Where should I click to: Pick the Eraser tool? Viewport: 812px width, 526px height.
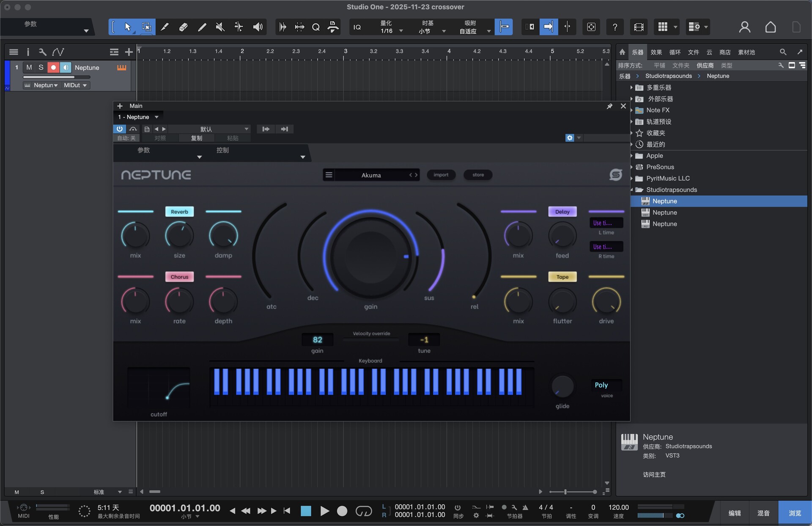184,27
